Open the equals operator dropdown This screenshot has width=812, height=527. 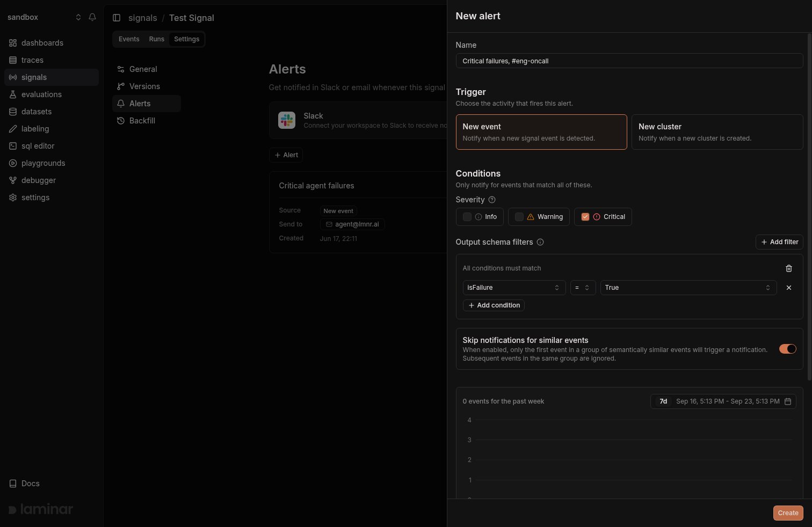pyautogui.click(x=583, y=288)
